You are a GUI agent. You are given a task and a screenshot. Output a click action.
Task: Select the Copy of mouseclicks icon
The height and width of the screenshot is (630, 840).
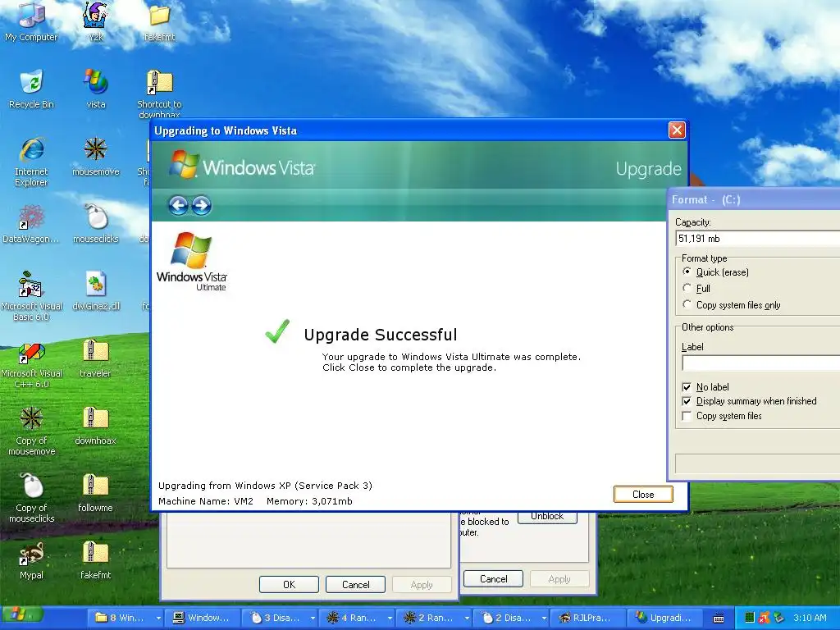(31, 498)
